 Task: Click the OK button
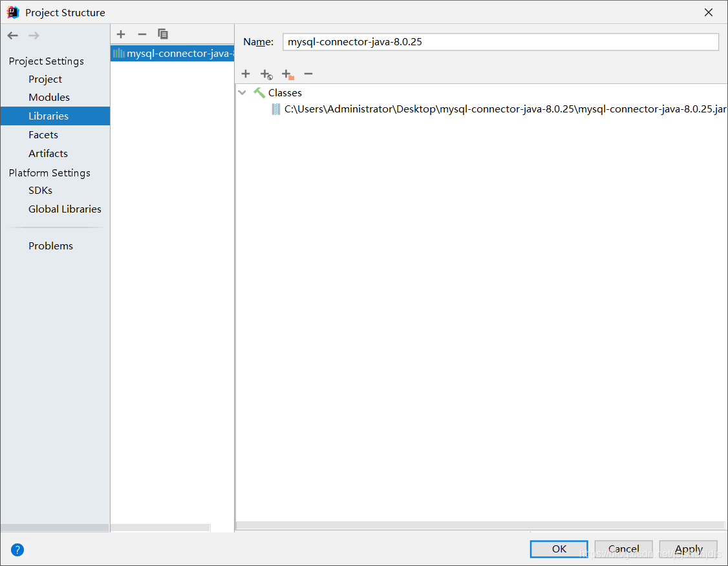point(558,549)
